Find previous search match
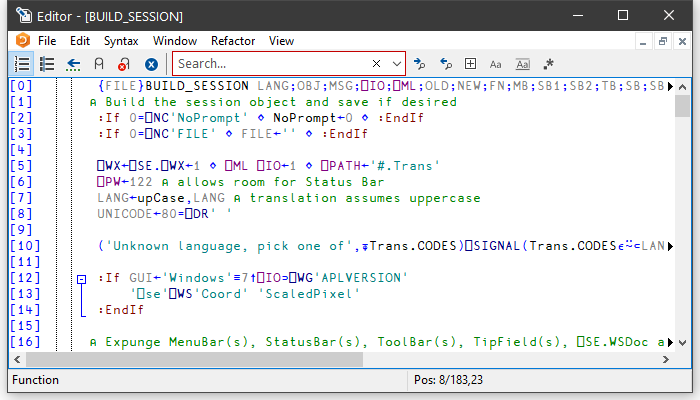This screenshot has height=400, width=700. 445,64
